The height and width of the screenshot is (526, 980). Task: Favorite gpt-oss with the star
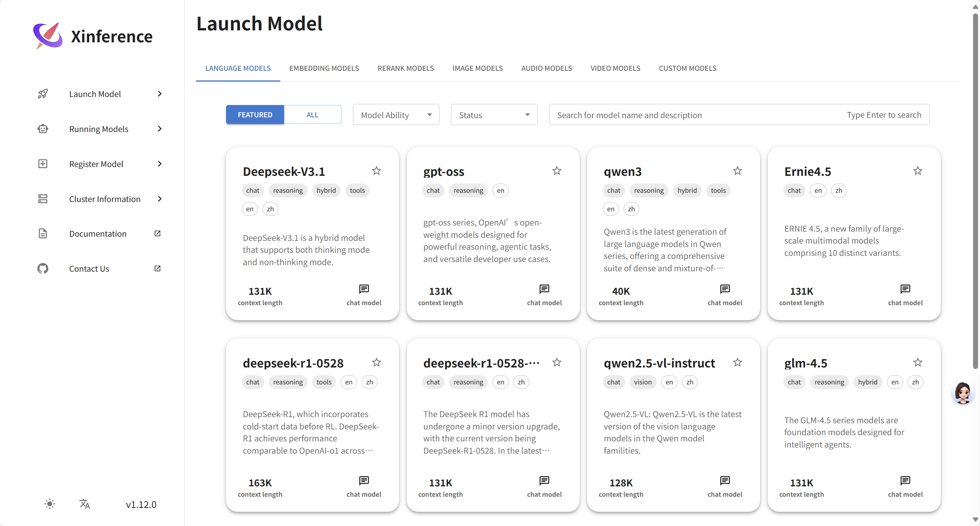pyautogui.click(x=557, y=171)
